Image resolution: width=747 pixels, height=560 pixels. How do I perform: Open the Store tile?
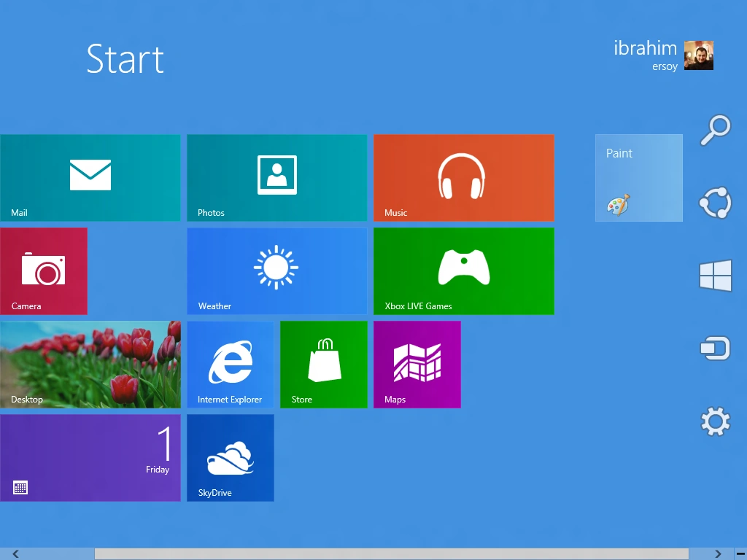[323, 365]
